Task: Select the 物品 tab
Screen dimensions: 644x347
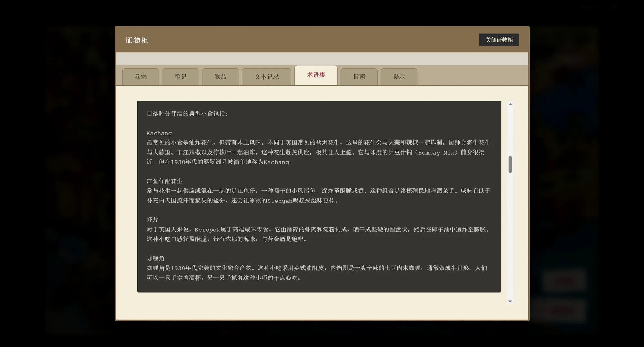Action: (220, 77)
